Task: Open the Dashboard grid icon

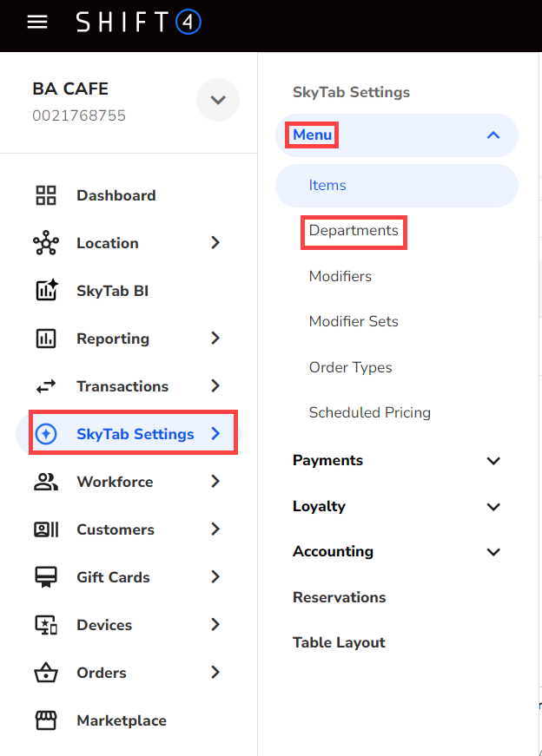Action: click(x=45, y=195)
